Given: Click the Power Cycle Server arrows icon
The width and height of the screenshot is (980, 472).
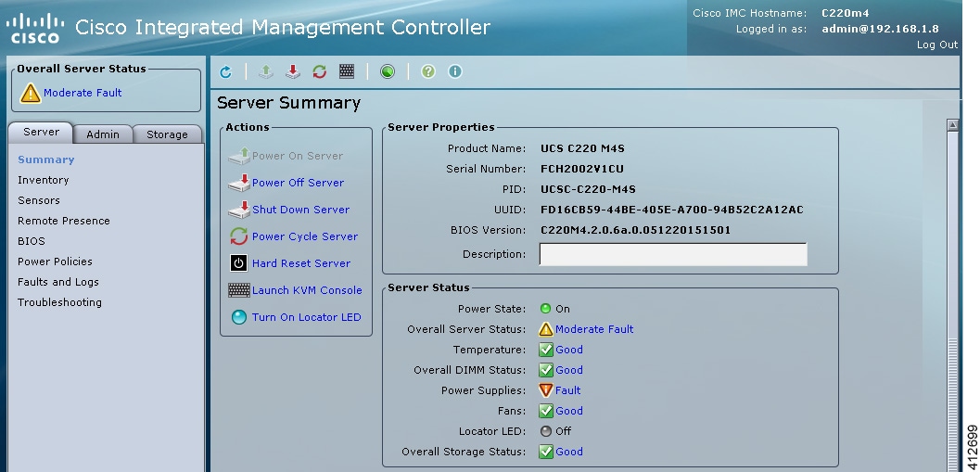Looking at the screenshot, I should point(239,236).
